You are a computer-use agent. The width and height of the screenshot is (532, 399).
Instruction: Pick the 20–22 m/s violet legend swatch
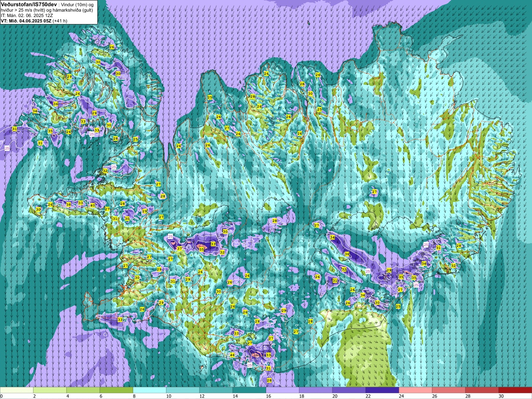pyautogui.click(x=349, y=390)
